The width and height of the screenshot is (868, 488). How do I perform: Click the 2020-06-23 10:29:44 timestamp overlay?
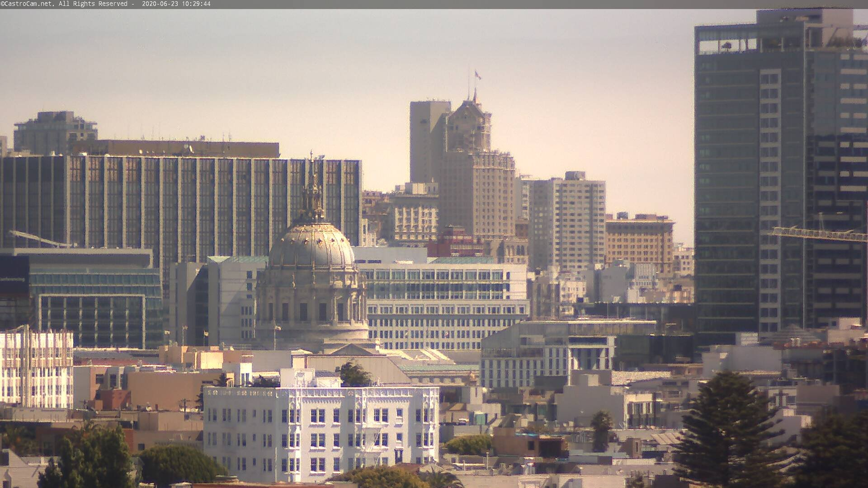(x=176, y=4)
